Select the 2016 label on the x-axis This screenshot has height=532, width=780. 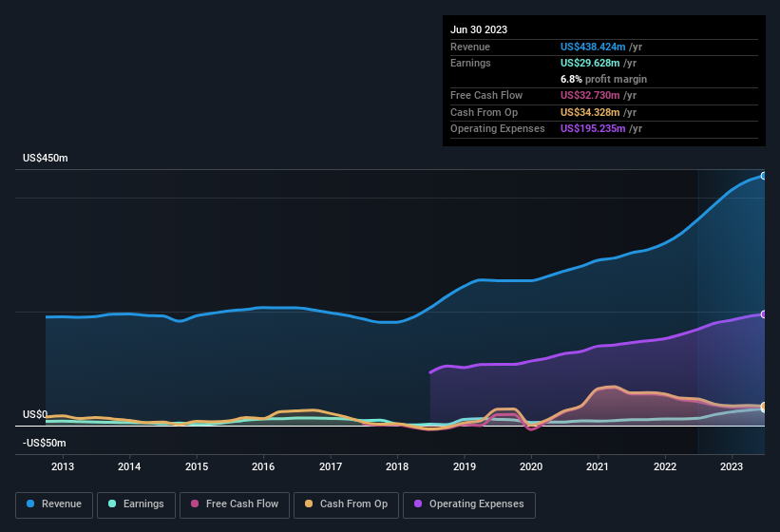tap(263, 466)
